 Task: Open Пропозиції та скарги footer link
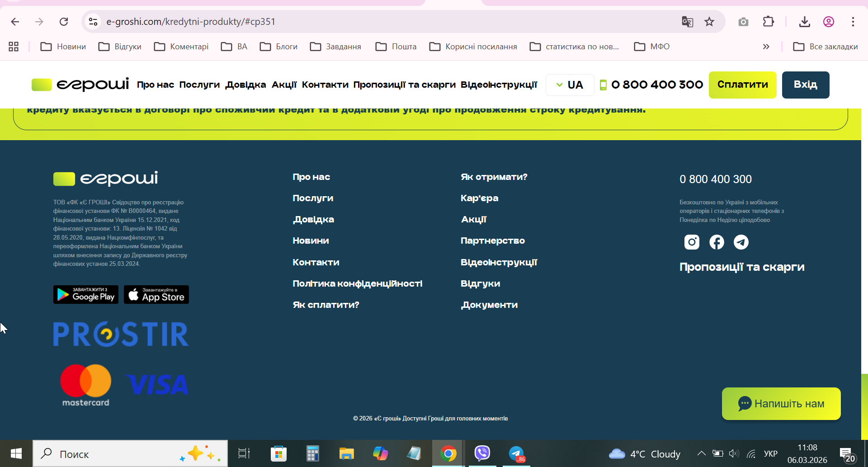[742, 267]
